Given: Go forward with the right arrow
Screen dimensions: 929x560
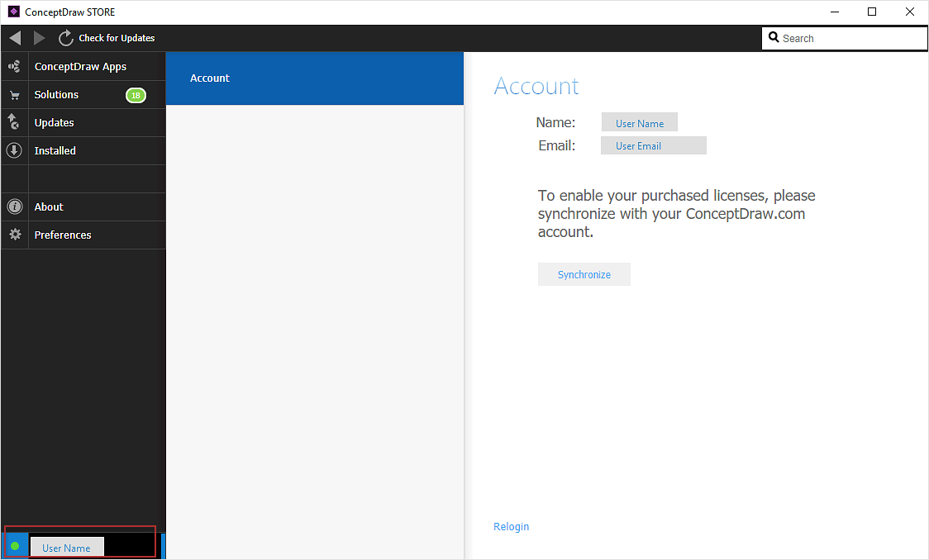Looking at the screenshot, I should (39, 38).
